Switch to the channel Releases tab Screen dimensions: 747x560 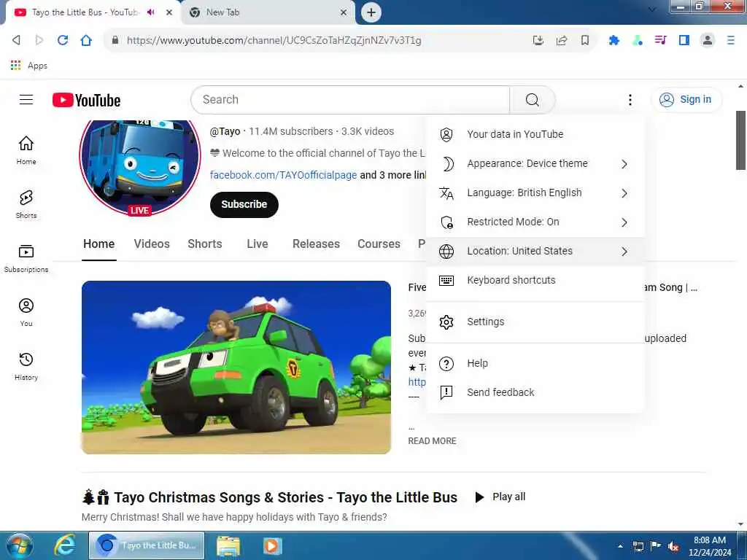[x=316, y=244]
